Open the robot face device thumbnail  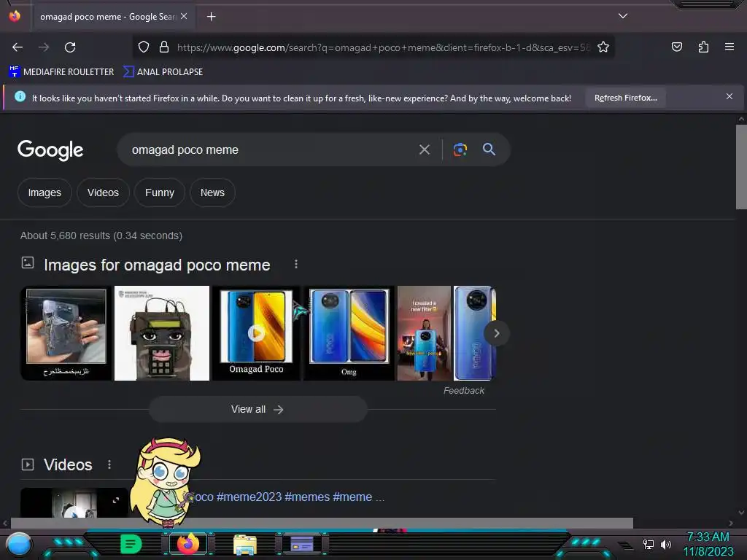point(162,332)
